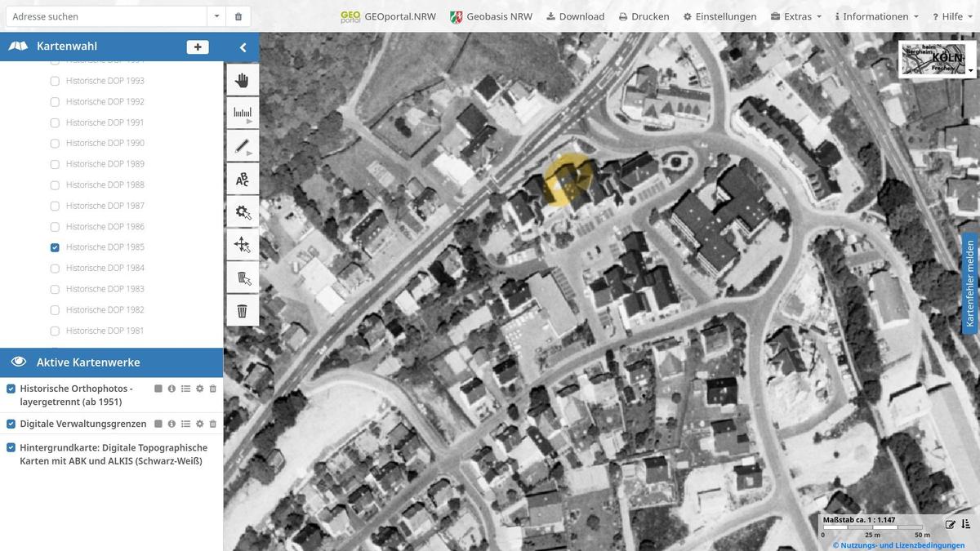Open info for Historische Orthophotos layer
980x551 pixels.
[x=171, y=389]
